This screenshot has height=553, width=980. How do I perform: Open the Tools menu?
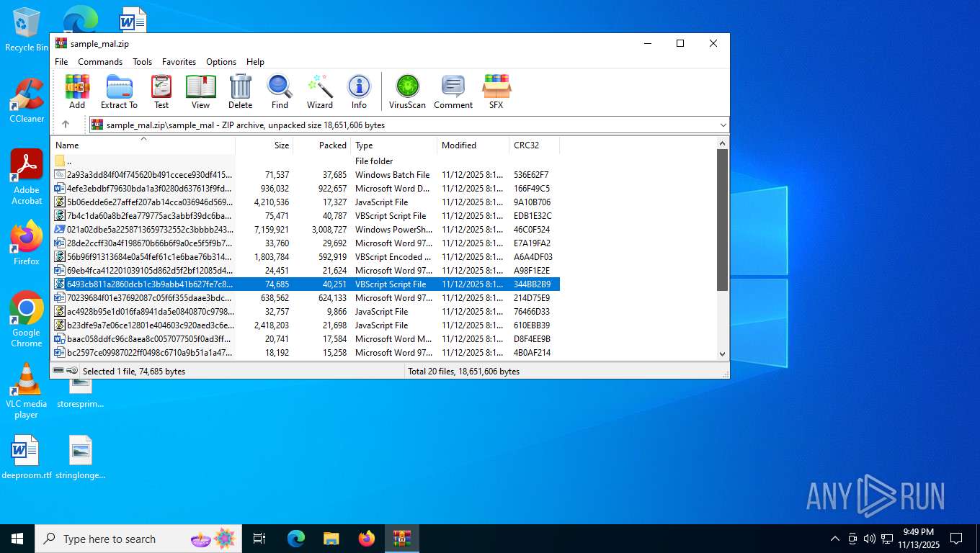coord(142,62)
